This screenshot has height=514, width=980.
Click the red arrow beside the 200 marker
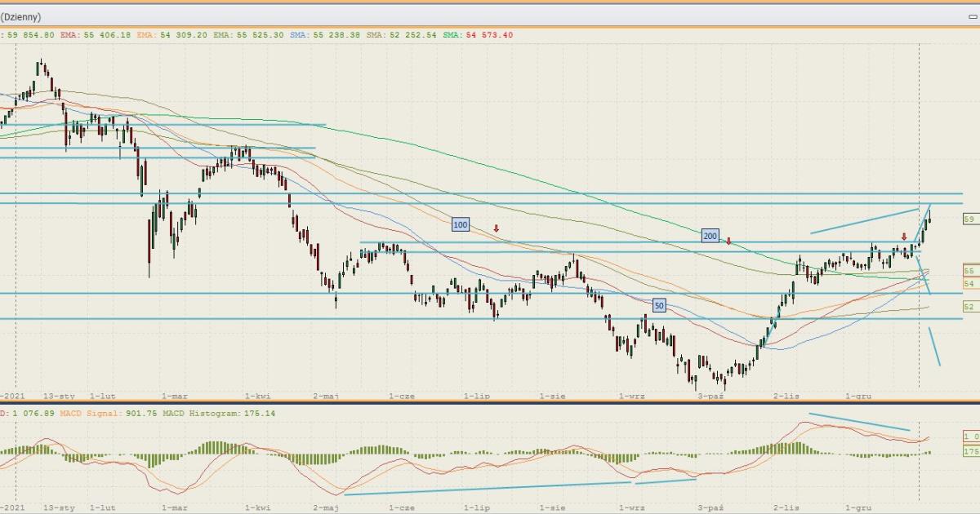coord(728,241)
